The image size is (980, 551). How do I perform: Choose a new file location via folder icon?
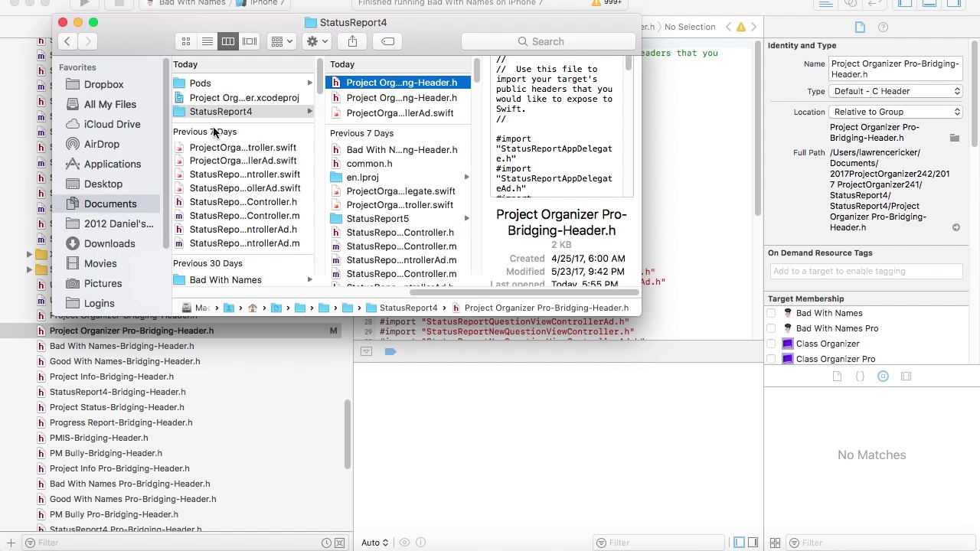pos(955,139)
